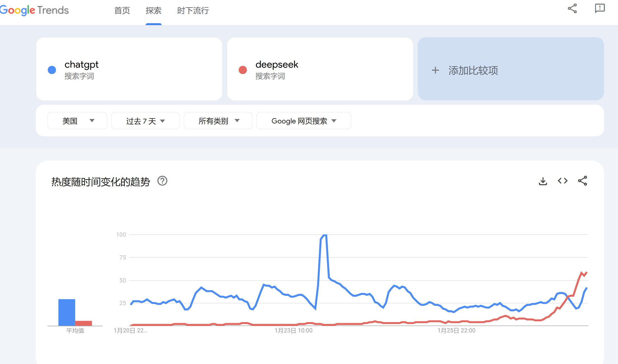The height and width of the screenshot is (364, 618).
Task: Click 热度随时间变化的趋势 heading
Action: tap(101, 182)
